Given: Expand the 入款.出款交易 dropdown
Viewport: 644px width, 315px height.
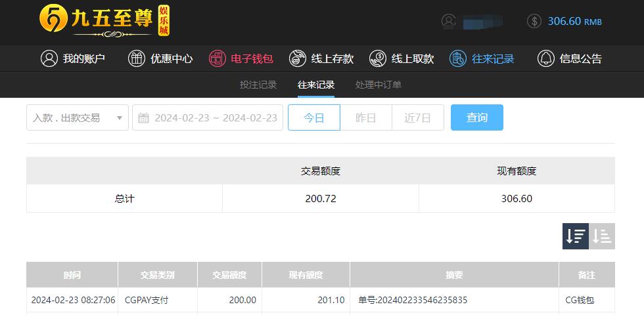Looking at the screenshot, I should tap(78, 117).
